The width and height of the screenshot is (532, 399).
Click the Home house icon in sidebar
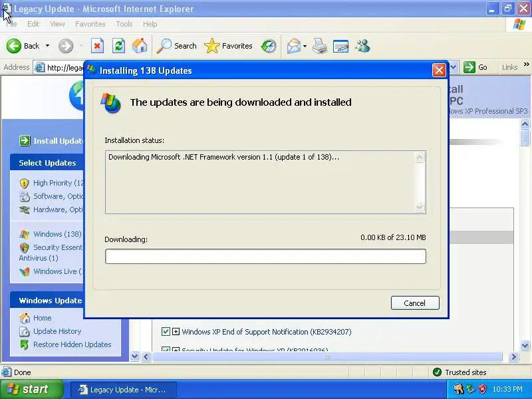[25, 318]
